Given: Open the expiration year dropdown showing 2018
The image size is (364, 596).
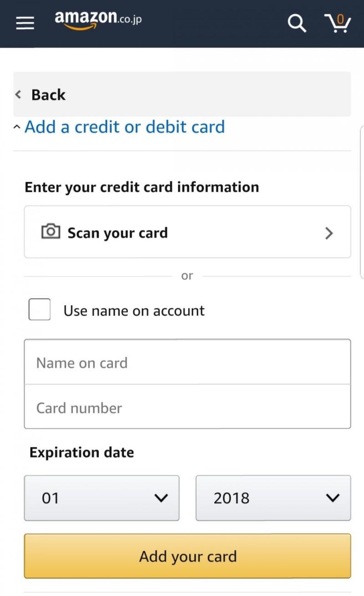Looking at the screenshot, I should pos(273,498).
